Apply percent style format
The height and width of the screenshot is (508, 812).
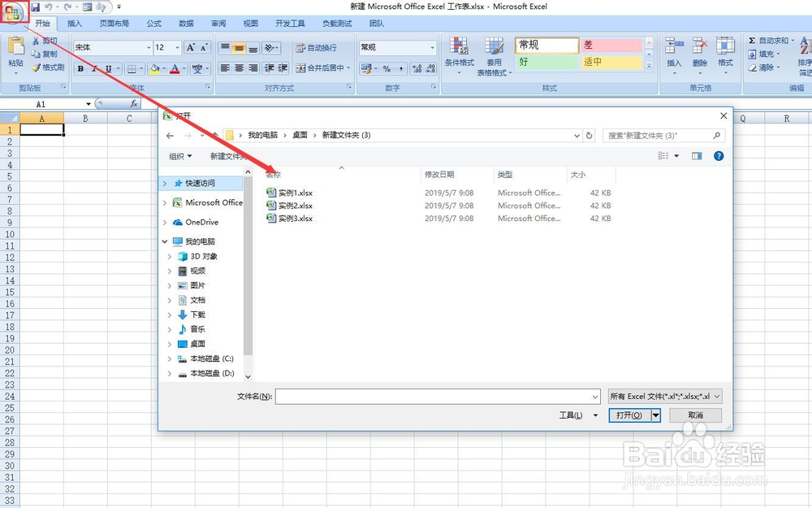(387, 68)
